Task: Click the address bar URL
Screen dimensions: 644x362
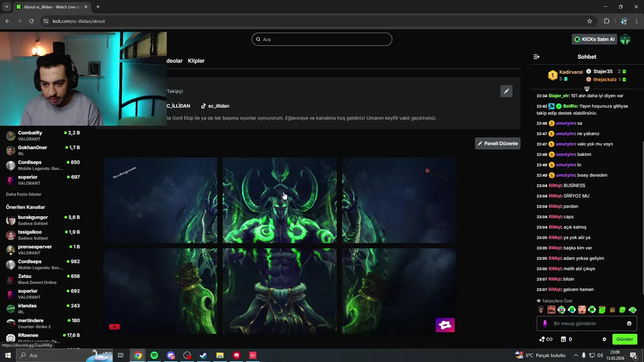Action: (78, 21)
